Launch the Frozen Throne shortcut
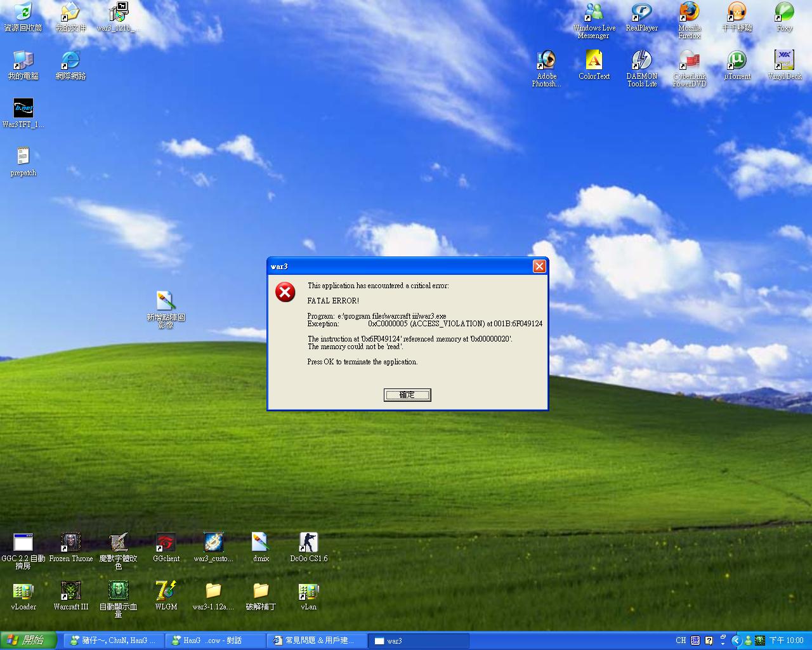 (x=70, y=547)
